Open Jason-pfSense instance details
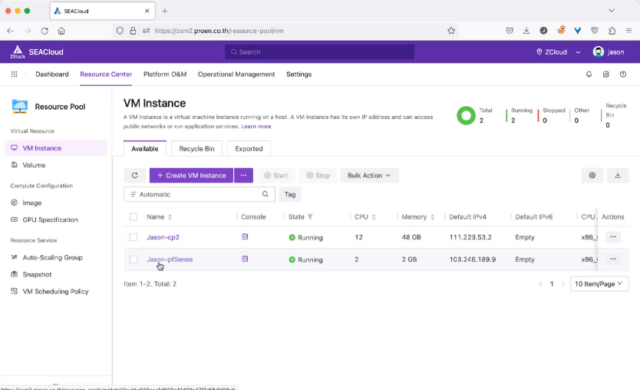 170,259
